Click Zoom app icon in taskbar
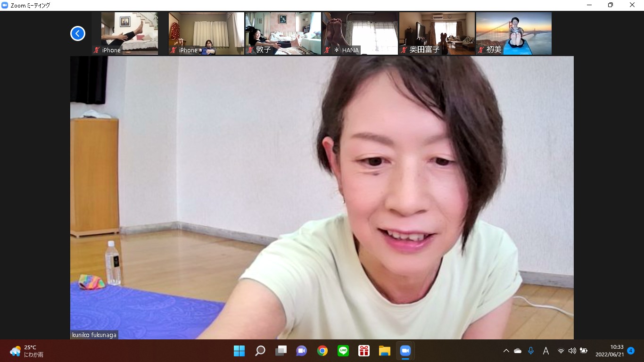 405,351
